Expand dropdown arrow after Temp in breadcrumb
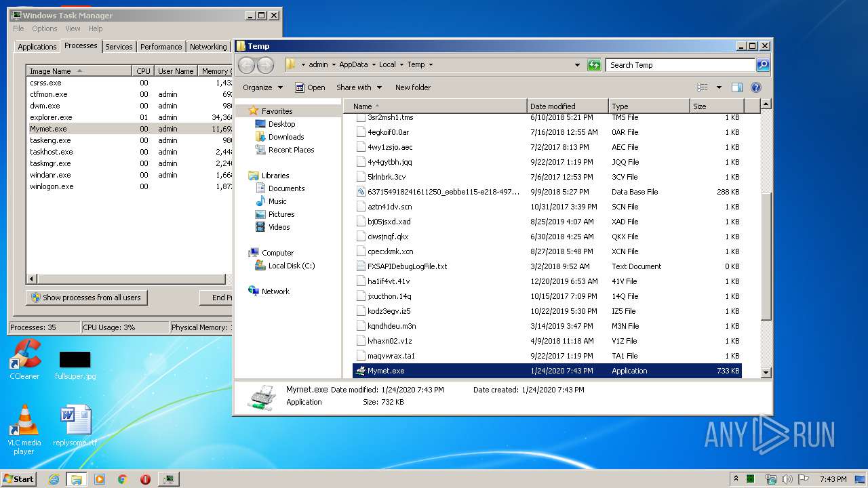The image size is (868, 488). pos(431,65)
